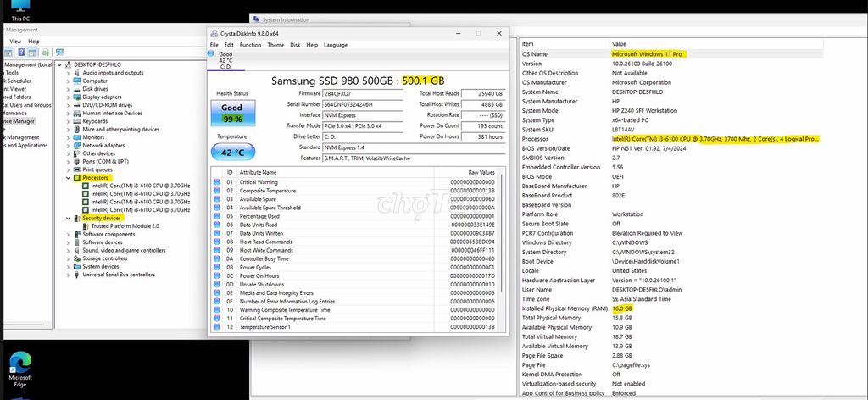Select the Secure Boot State row
Image resolution: width=868 pixels, height=400 pixels.
(671, 224)
